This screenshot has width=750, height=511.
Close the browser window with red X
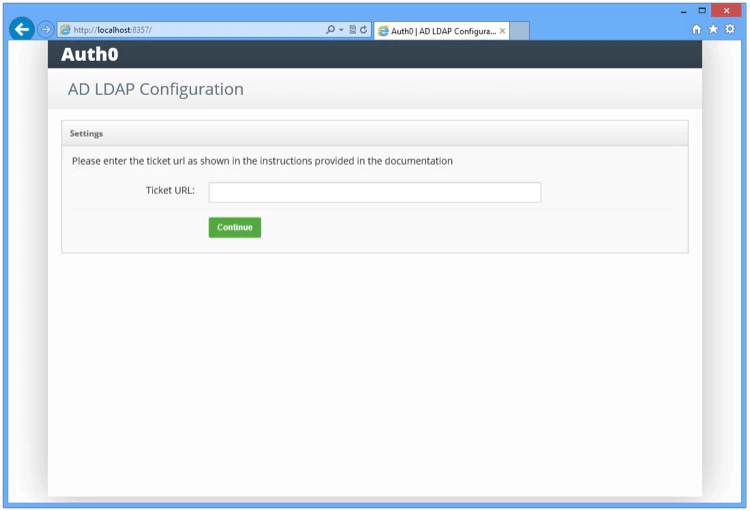tap(726, 11)
